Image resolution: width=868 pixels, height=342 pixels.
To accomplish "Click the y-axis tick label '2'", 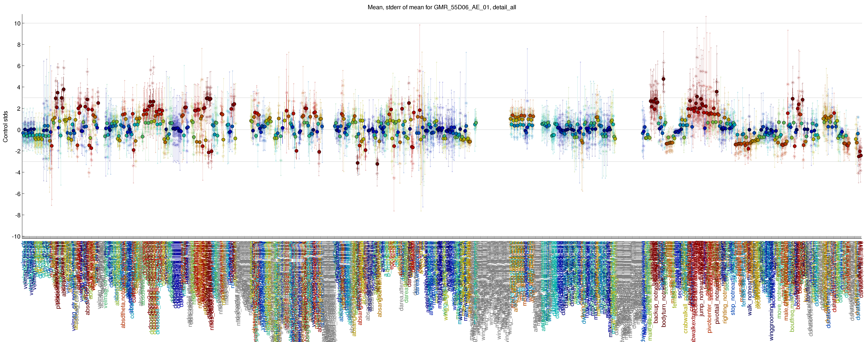I will coord(19,109).
